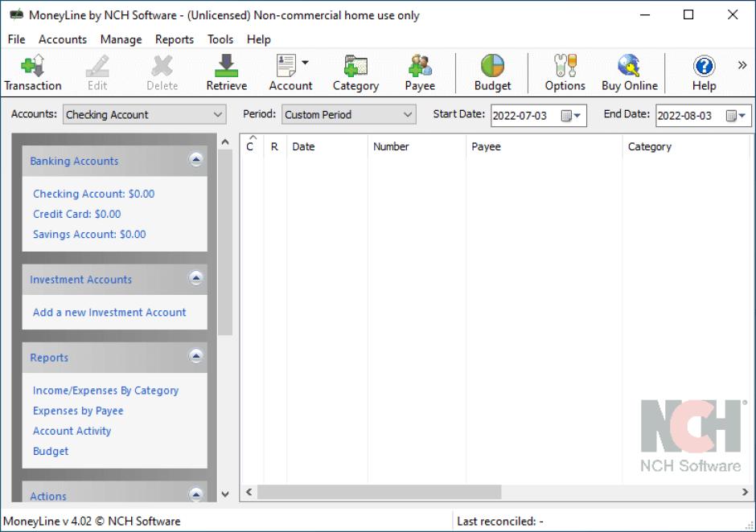756x532 pixels.
Task: Open the Help menu
Action: [x=259, y=39]
